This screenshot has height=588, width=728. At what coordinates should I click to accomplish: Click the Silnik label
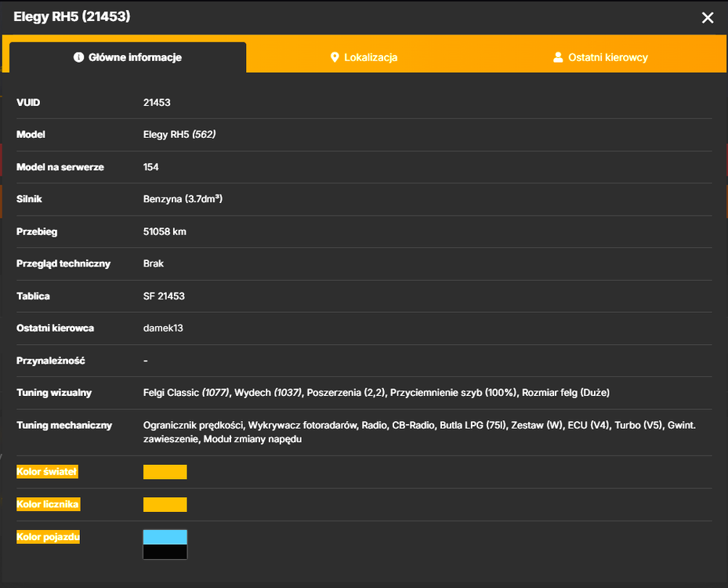point(29,199)
